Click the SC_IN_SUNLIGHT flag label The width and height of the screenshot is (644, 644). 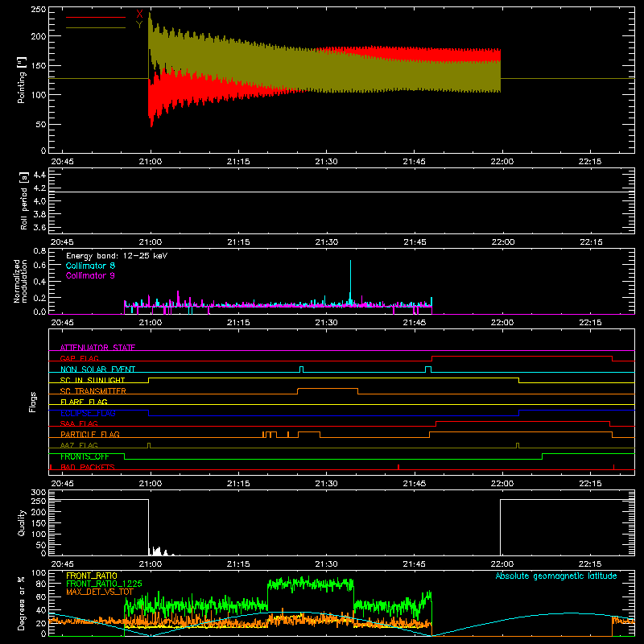93,380
